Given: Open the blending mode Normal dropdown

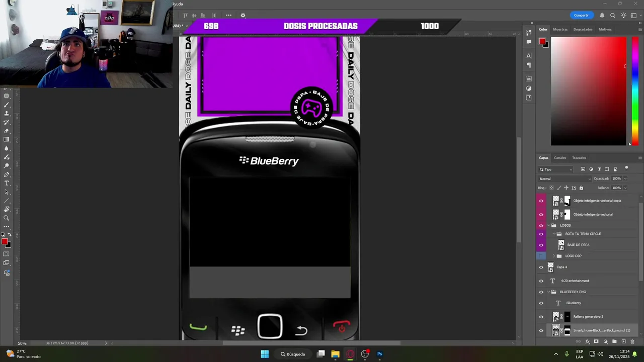Looking at the screenshot, I should pyautogui.click(x=565, y=179).
